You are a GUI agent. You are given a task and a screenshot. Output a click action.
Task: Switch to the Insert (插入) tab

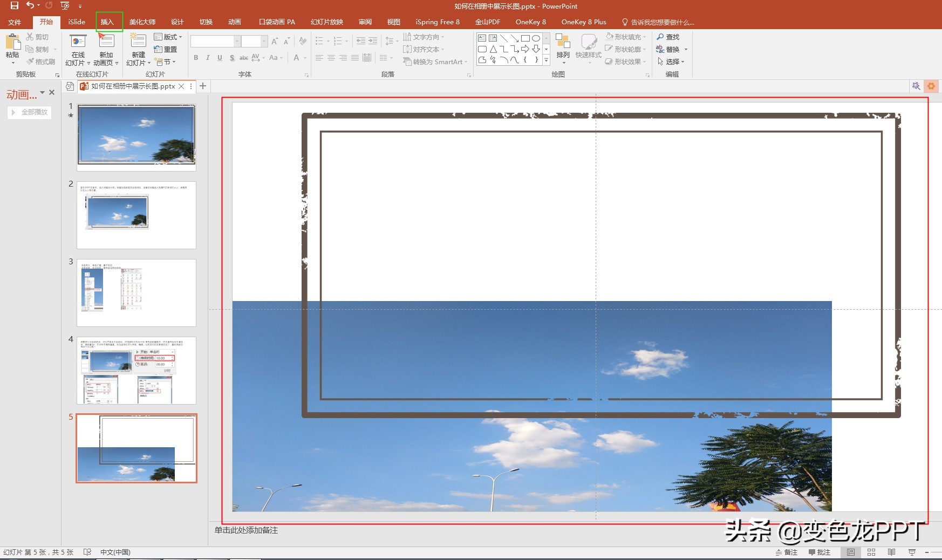coord(107,22)
